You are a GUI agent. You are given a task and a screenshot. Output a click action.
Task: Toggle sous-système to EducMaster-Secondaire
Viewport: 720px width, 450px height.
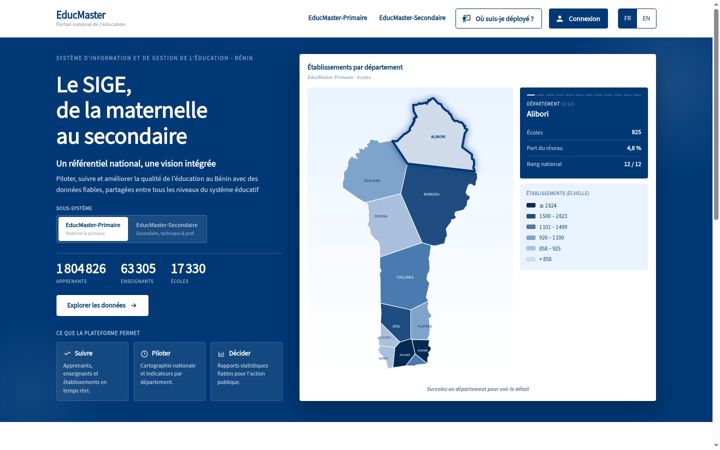coord(167,229)
